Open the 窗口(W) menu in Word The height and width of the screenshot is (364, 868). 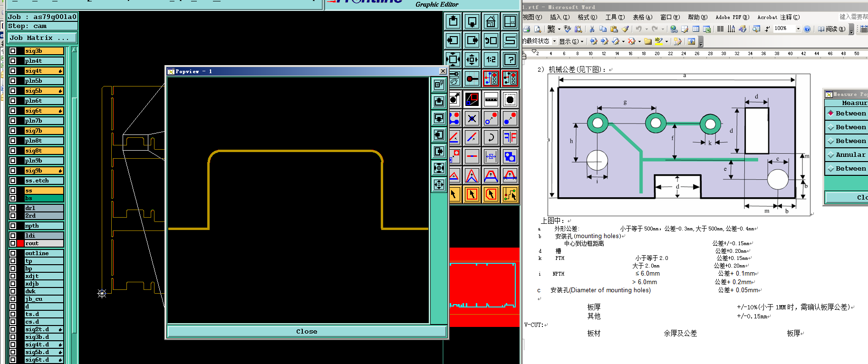click(x=670, y=17)
